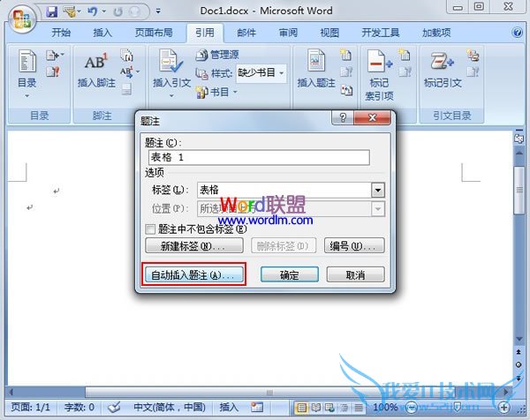530x420 pixels.
Task: Toggle 插入 insert mode in status bar
Action: pyautogui.click(x=229, y=407)
